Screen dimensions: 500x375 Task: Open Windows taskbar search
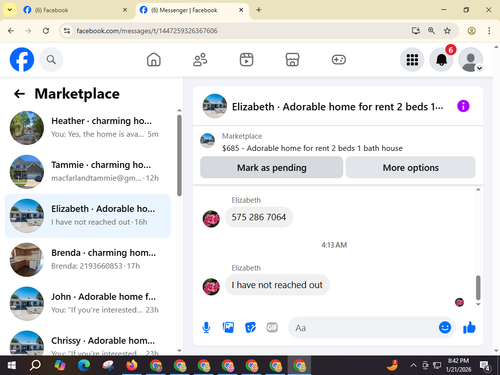pos(35,365)
